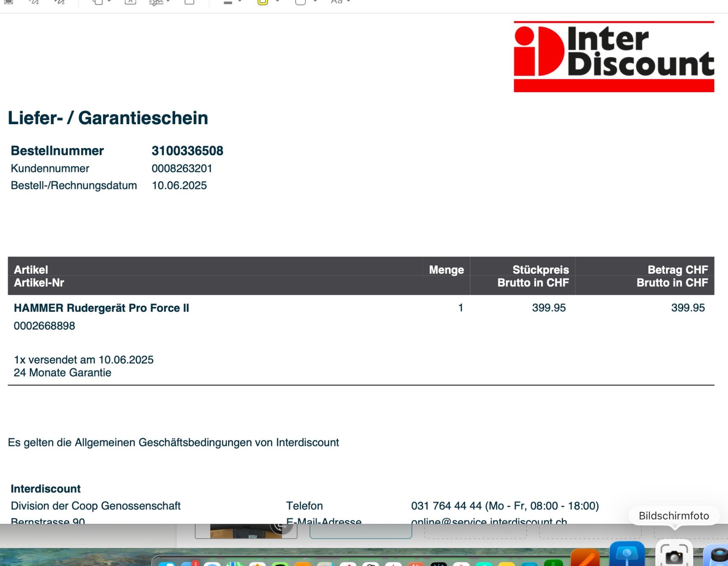Open the Signature tool in markup toolbar
Viewport: 728px width, 566px height.
click(x=156, y=2)
